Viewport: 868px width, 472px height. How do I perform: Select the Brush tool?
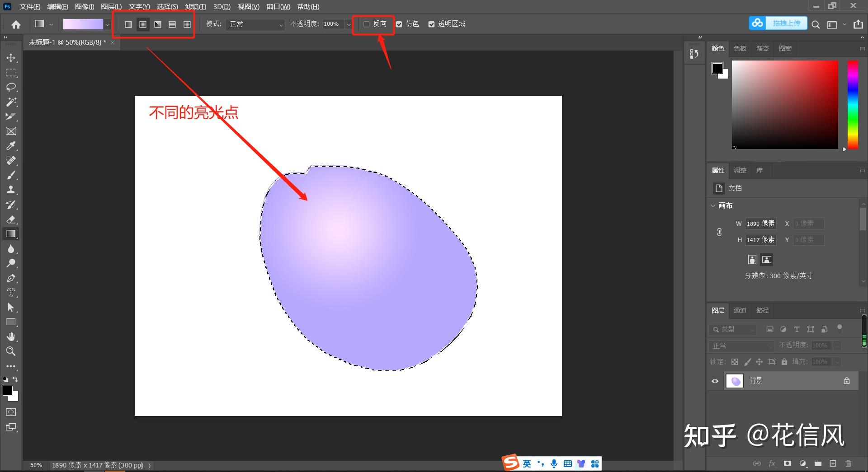point(11,175)
